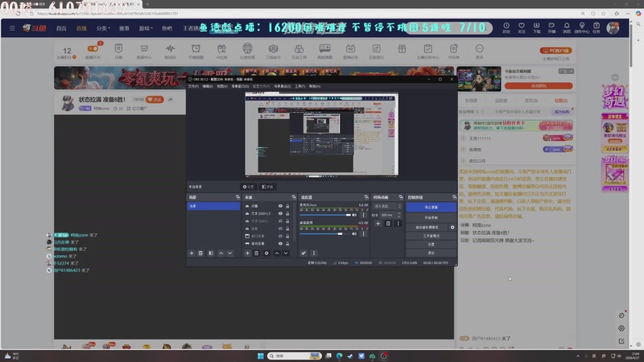Move source up in Sources panel
Viewport: 644px width, 362px height.
tap(277, 253)
